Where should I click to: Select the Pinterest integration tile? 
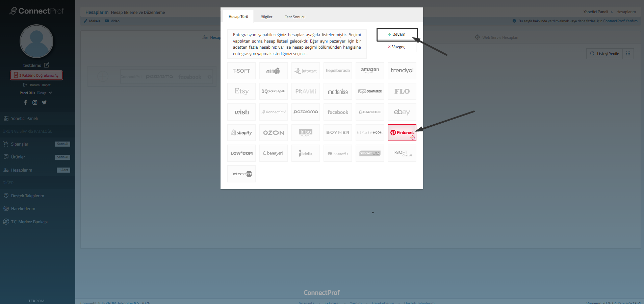402,132
